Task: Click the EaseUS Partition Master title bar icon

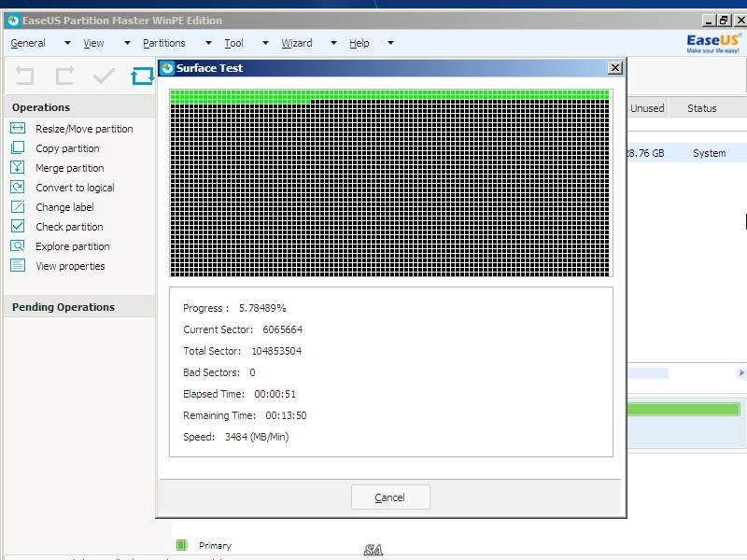Action: (13, 21)
